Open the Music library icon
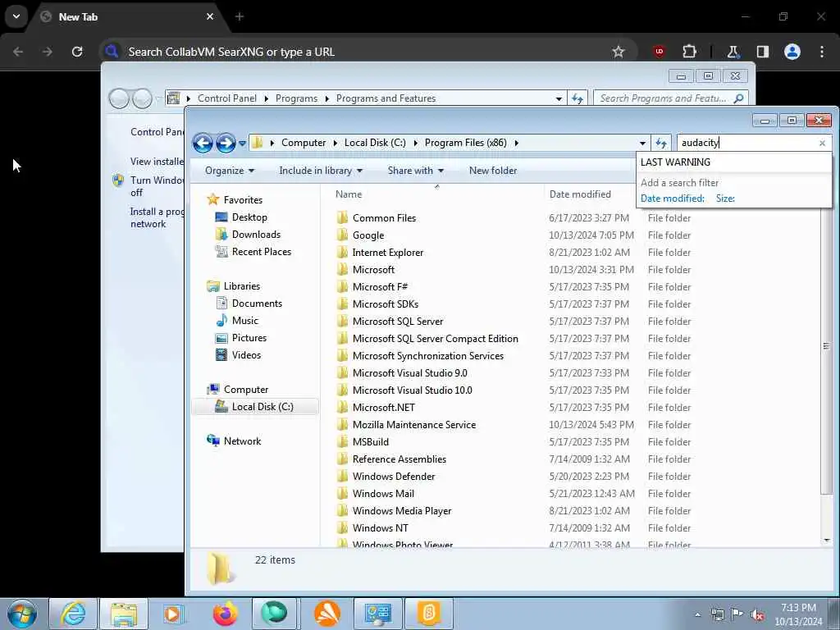 coord(221,321)
